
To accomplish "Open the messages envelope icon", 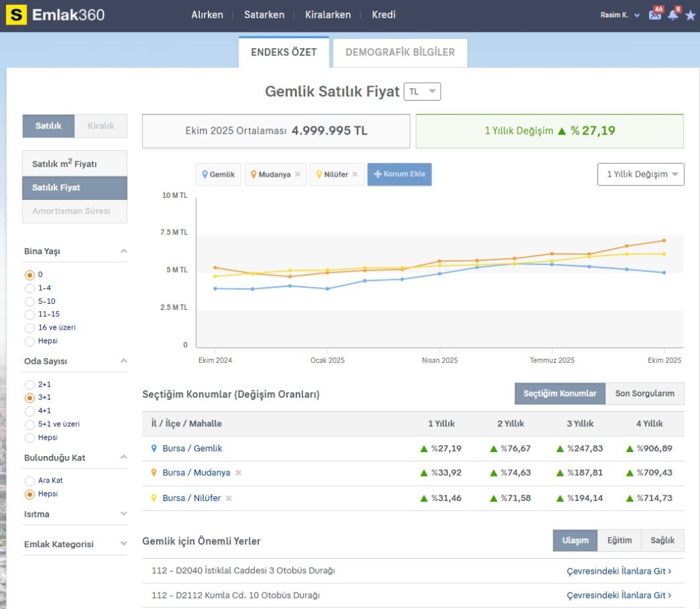I will [x=654, y=15].
